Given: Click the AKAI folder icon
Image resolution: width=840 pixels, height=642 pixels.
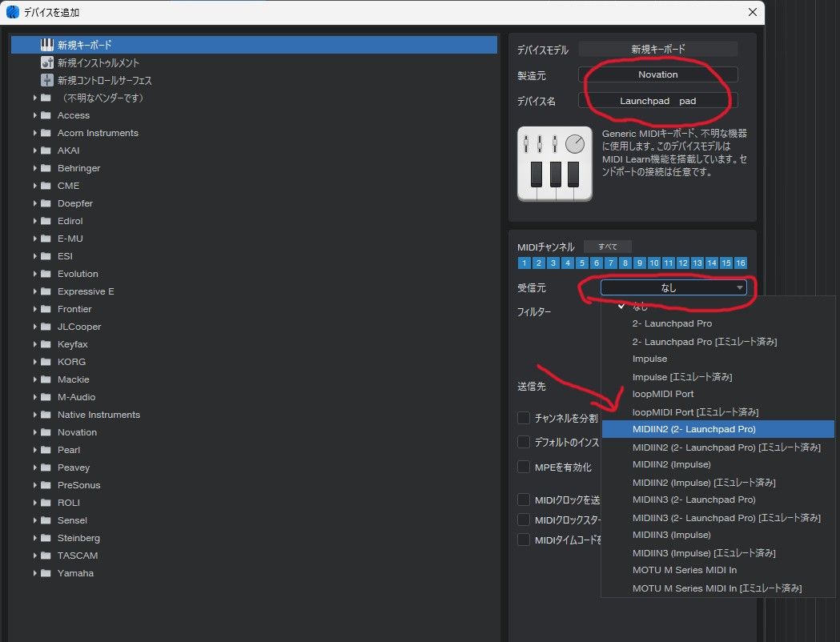Looking at the screenshot, I should 46,150.
